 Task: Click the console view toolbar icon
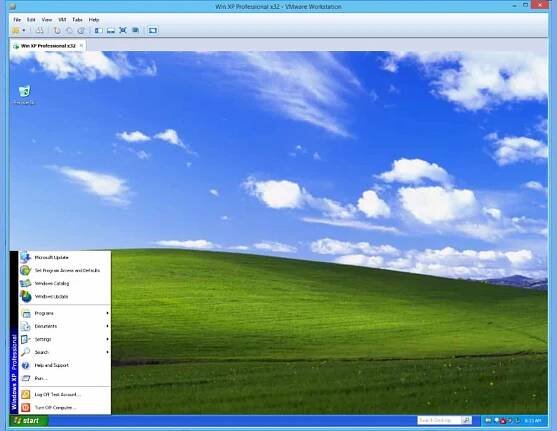[153, 31]
